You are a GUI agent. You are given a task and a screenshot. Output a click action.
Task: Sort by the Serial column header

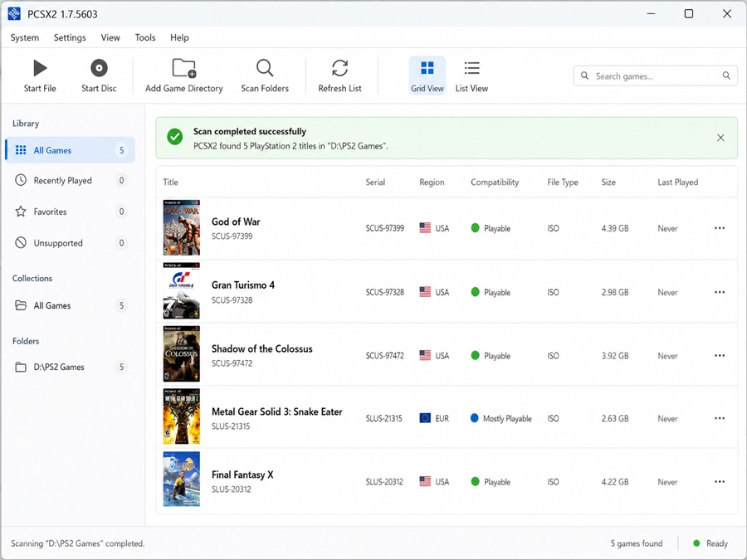pyautogui.click(x=375, y=182)
